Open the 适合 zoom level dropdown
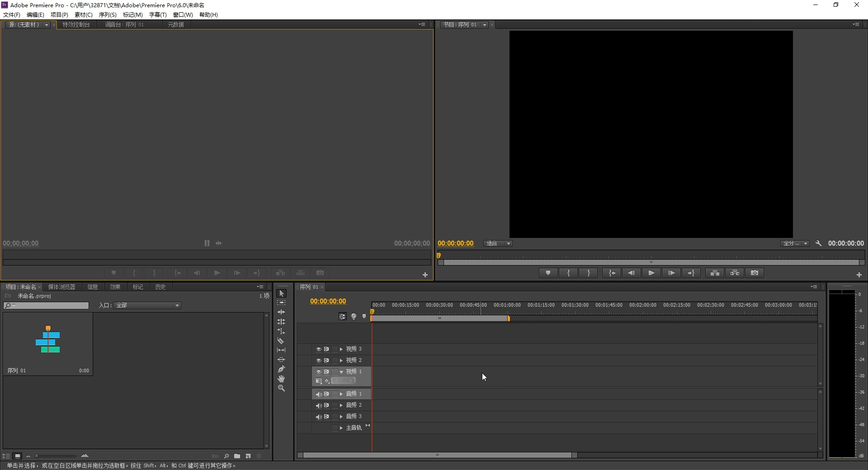 (x=498, y=243)
